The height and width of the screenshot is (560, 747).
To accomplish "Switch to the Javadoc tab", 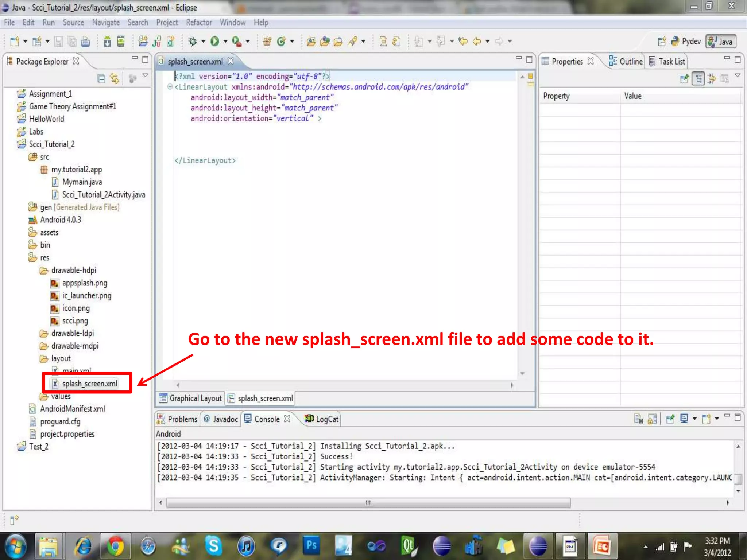I will [221, 419].
